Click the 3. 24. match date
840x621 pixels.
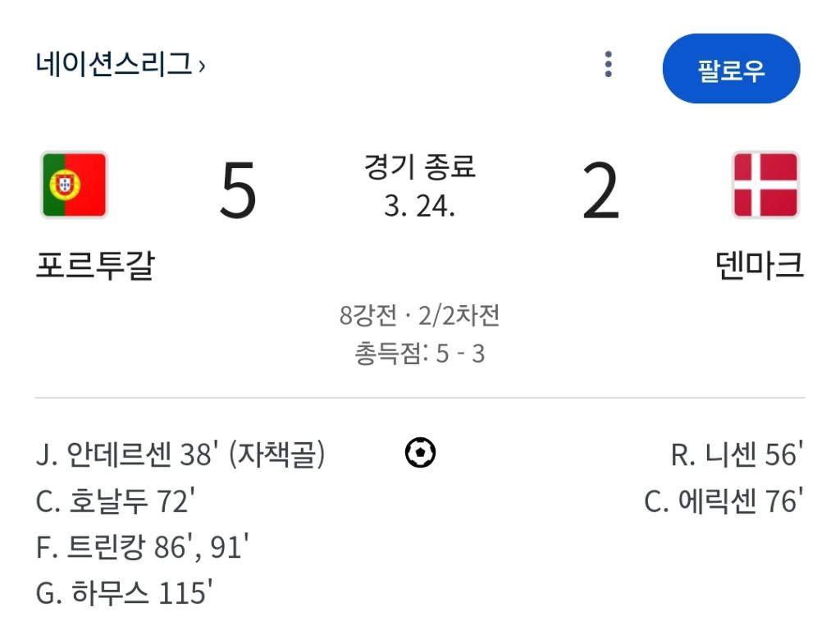click(x=419, y=206)
